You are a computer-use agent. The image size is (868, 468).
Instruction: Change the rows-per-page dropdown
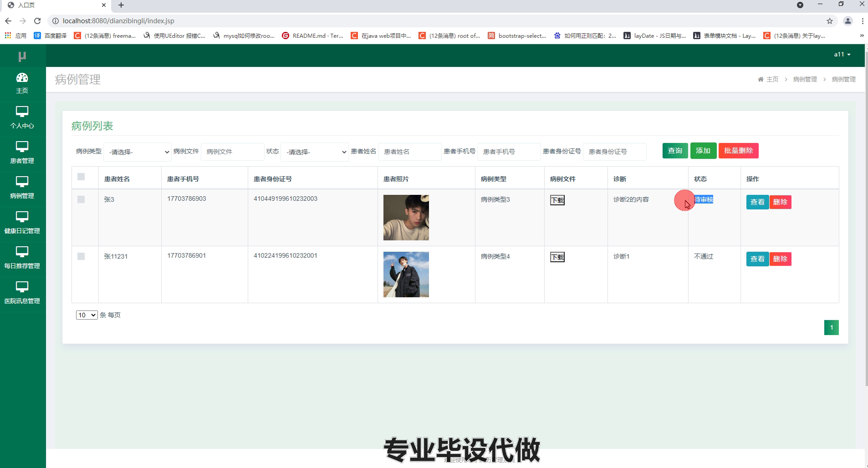(87, 315)
